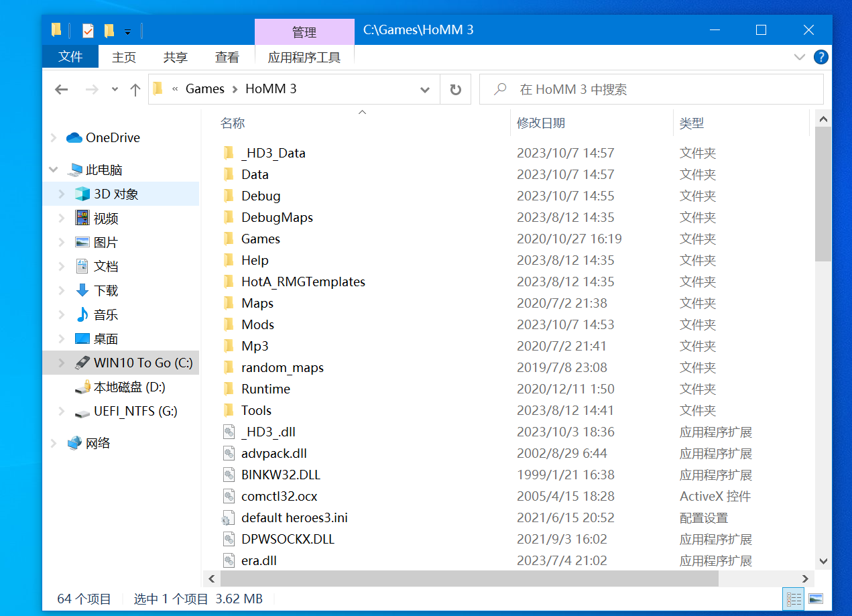Open the chevron dropdown after Games in breadcrumb
852x616 pixels.
click(235, 90)
